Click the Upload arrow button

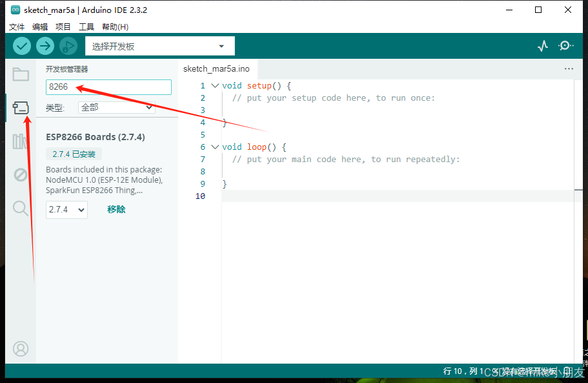45,46
